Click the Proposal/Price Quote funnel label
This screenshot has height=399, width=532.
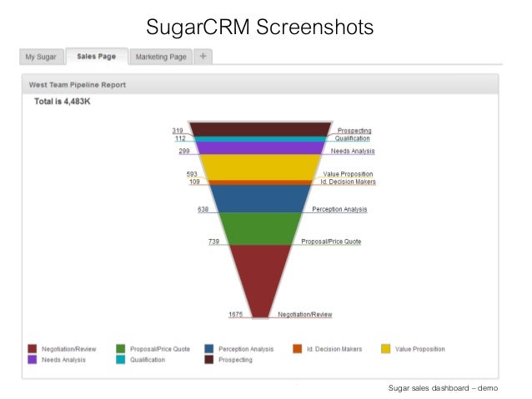tap(331, 242)
